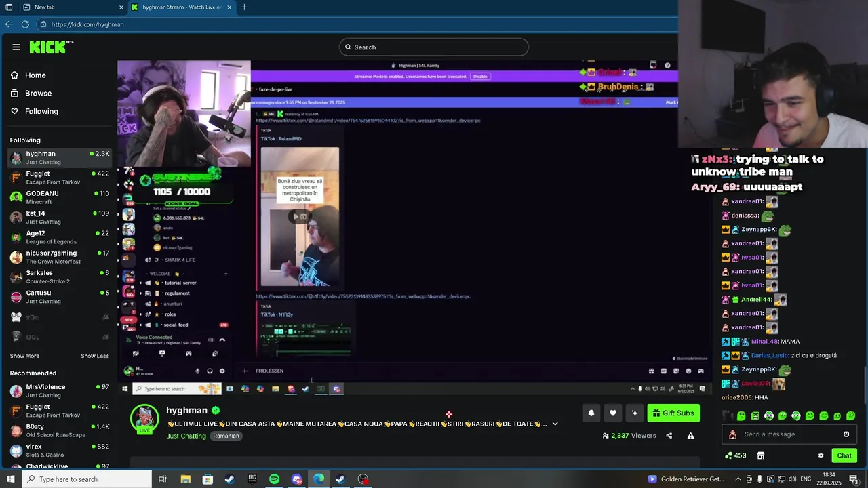
Task: Report the stream with the warning triangle
Action: (690, 436)
